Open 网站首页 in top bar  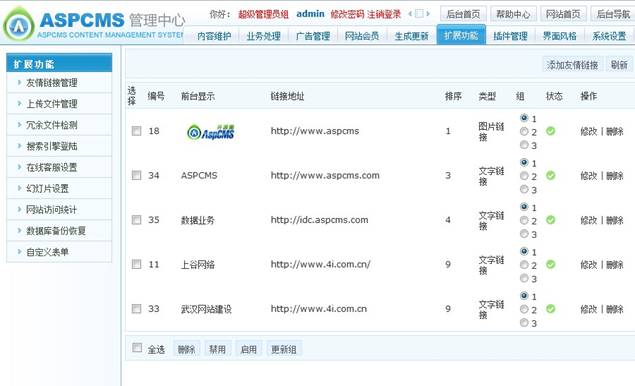coord(563,14)
